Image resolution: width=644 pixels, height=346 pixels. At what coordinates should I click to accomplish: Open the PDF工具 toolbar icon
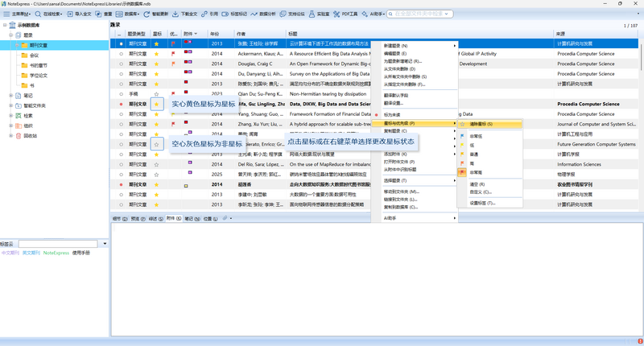pyautogui.click(x=336, y=14)
